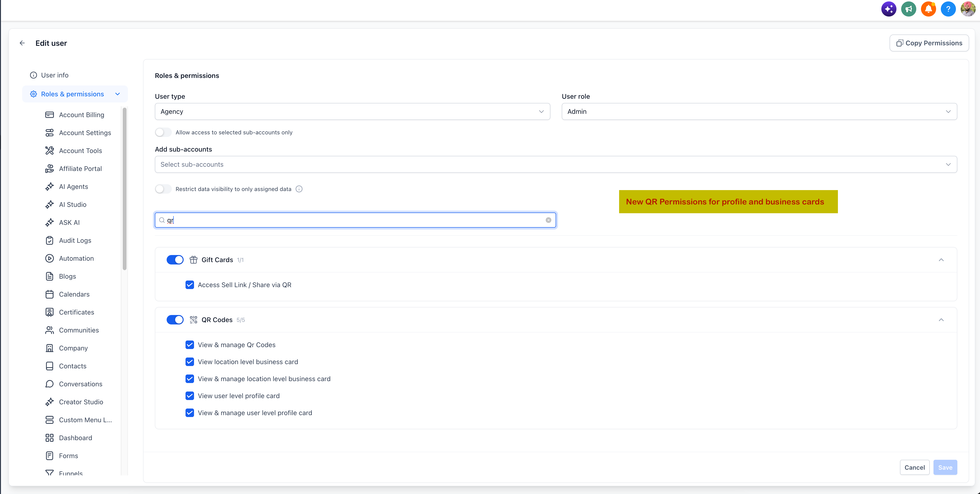Click the Calendars icon in sidebar
Image resolution: width=980 pixels, height=494 pixels.
point(50,294)
